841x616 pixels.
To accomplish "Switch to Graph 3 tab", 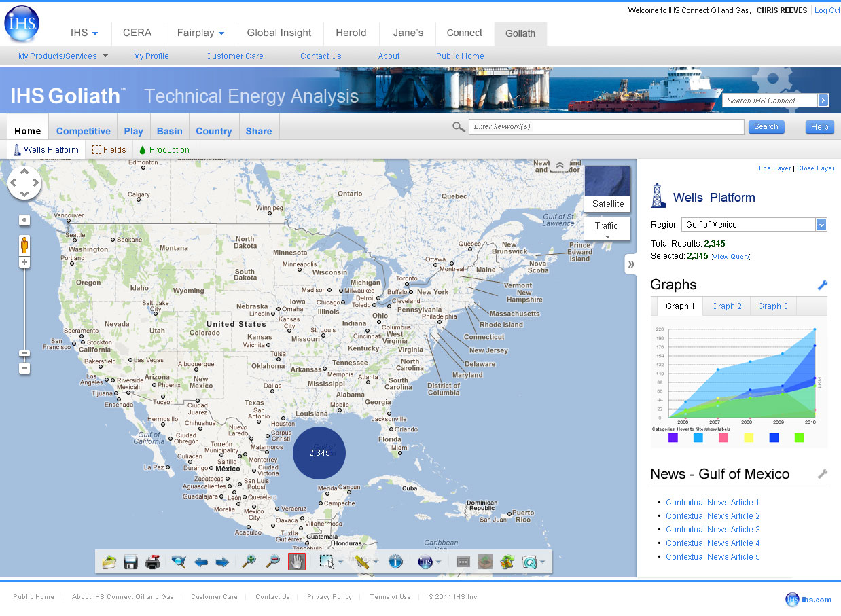I will [773, 306].
